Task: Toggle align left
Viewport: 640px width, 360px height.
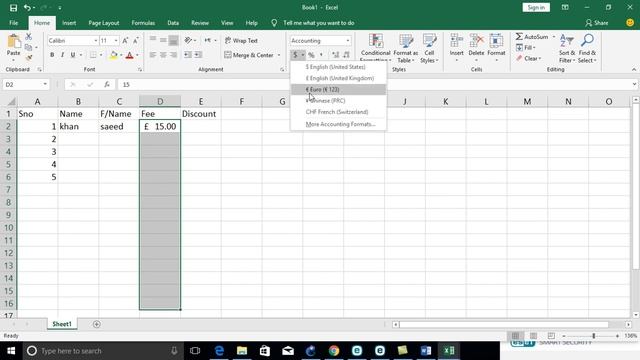Action: tap(153, 55)
